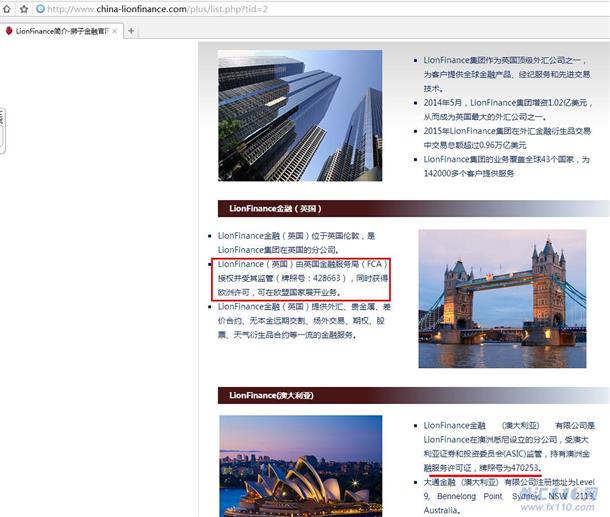Click the Tower Bridge photo
The height and width of the screenshot is (517, 610).
[x=502, y=298]
